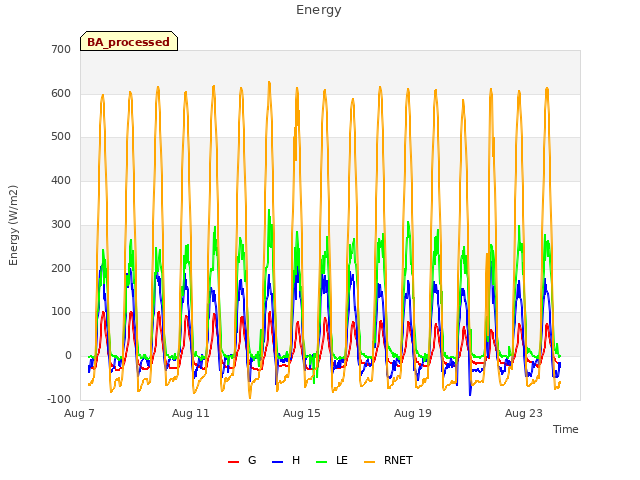Click the green LE legend color marker
Image resolution: width=640 pixels, height=480 pixels.
pos(322,462)
